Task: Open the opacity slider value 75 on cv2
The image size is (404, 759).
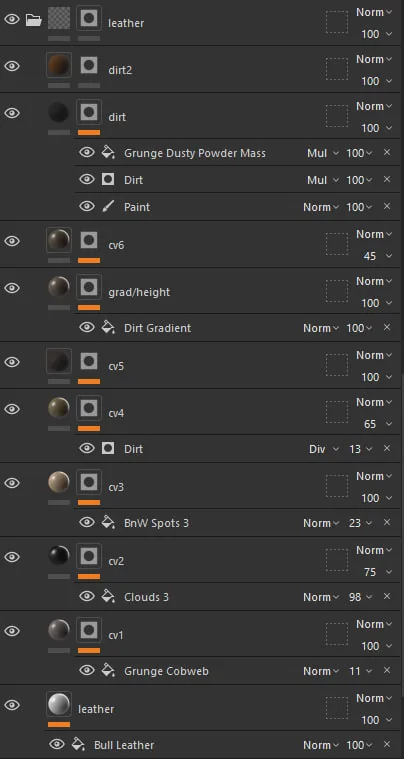Action: [x=377, y=572]
